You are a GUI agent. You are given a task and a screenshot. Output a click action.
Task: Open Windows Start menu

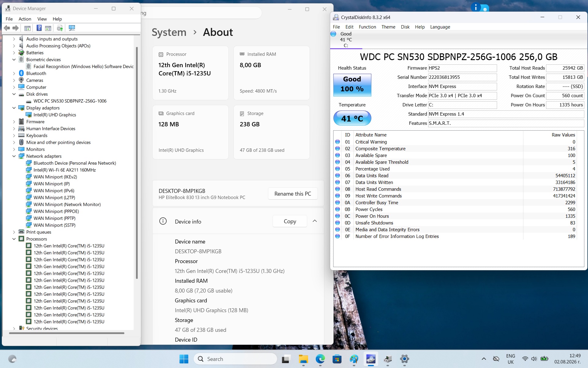point(184,359)
